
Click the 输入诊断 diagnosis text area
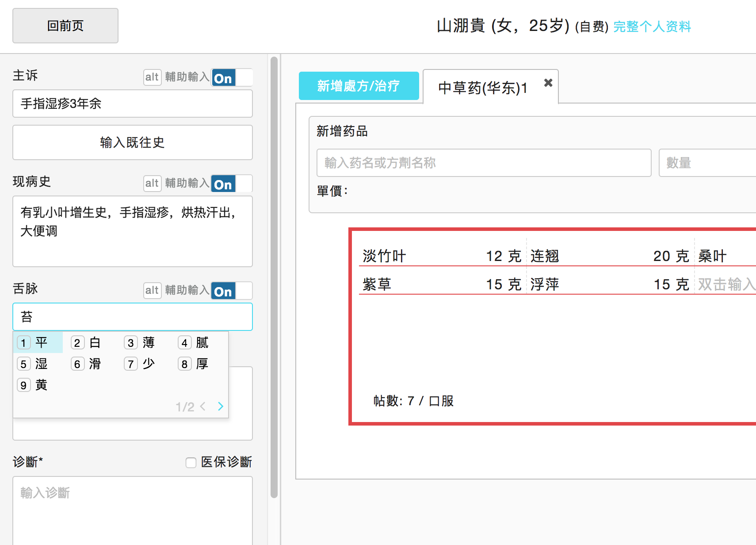[x=133, y=509]
